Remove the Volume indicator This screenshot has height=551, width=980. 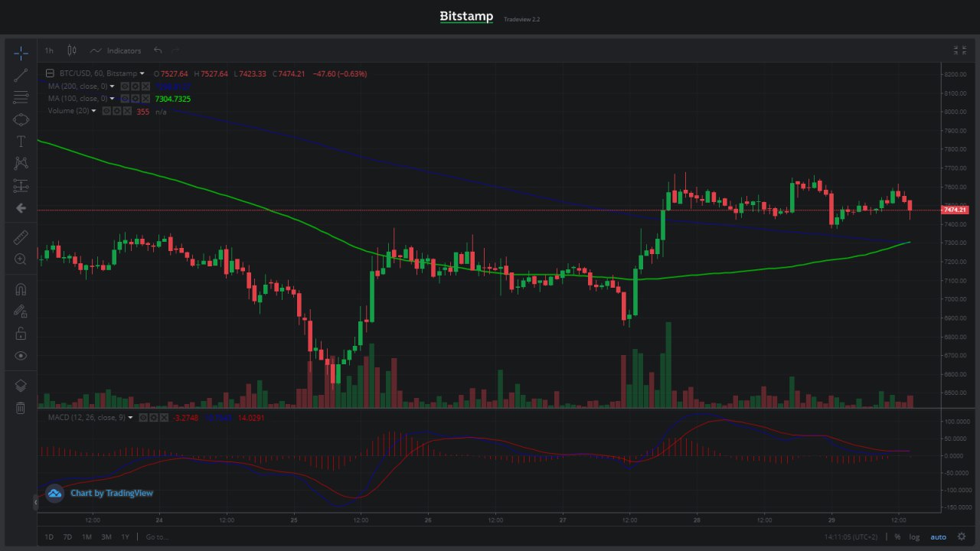[x=127, y=111]
